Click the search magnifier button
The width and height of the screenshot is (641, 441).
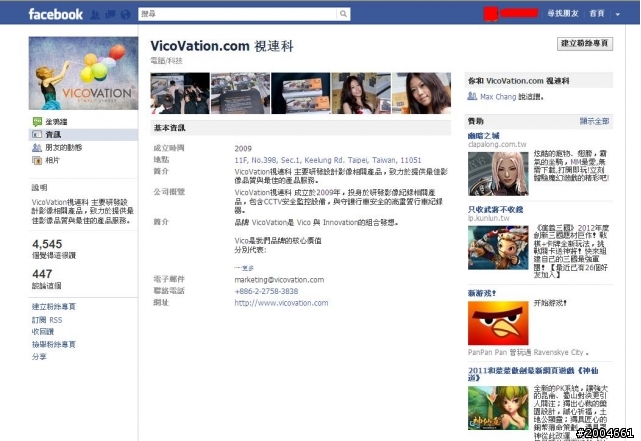pyautogui.click(x=343, y=14)
